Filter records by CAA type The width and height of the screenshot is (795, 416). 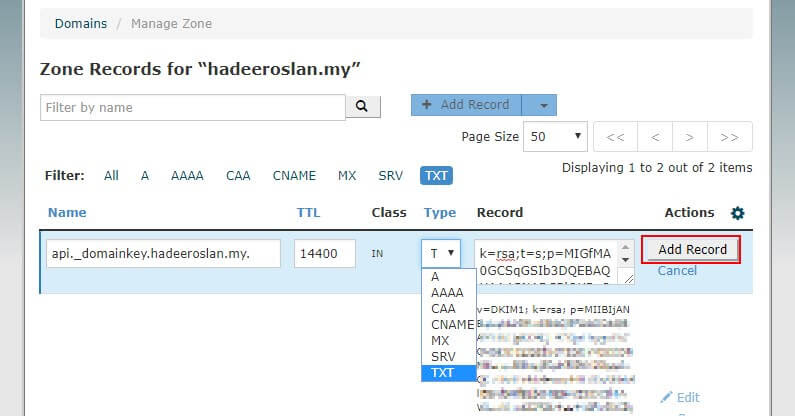(x=238, y=176)
